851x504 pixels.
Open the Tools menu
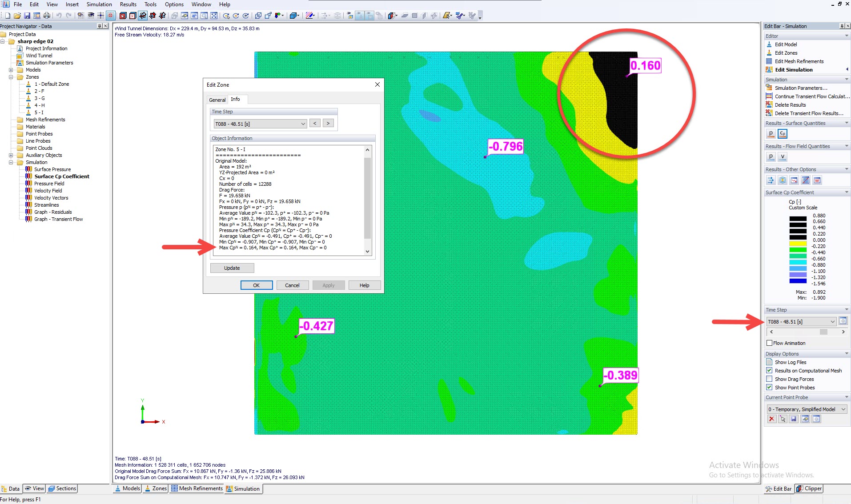(x=150, y=4)
